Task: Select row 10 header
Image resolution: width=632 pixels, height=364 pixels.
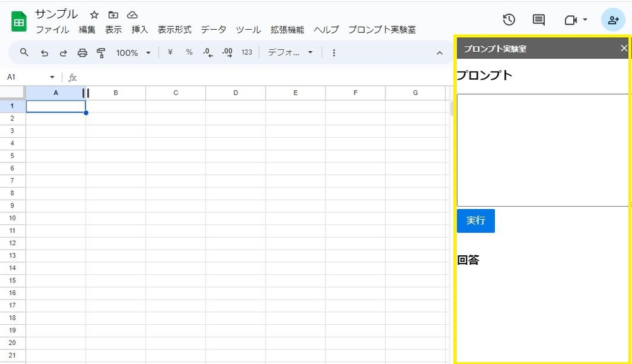Action: coord(13,218)
